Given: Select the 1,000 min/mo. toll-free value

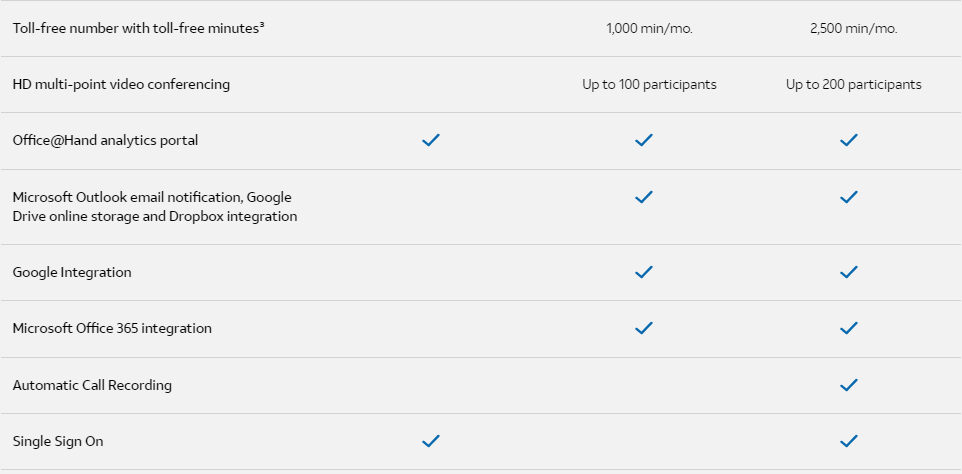Looking at the screenshot, I should point(649,29).
